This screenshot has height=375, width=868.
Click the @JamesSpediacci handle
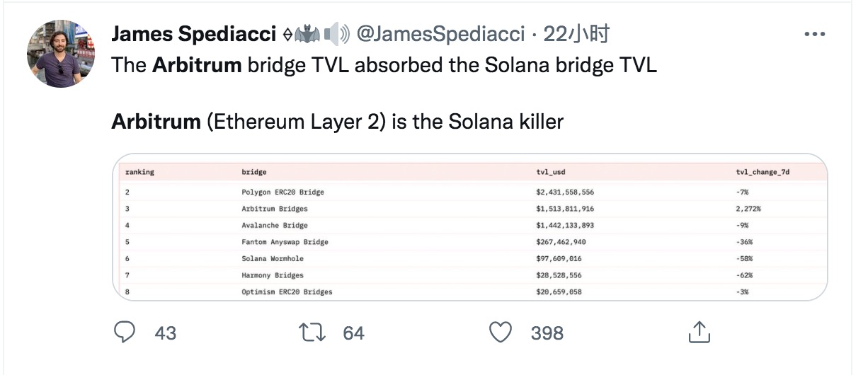(x=442, y=34)
